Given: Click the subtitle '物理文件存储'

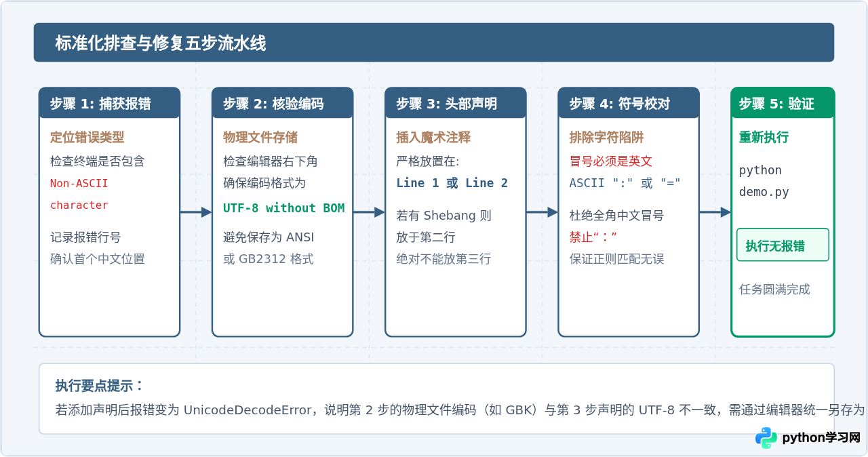Looking at the screenshot, I should pyautogui.click(x=260, y=137).
